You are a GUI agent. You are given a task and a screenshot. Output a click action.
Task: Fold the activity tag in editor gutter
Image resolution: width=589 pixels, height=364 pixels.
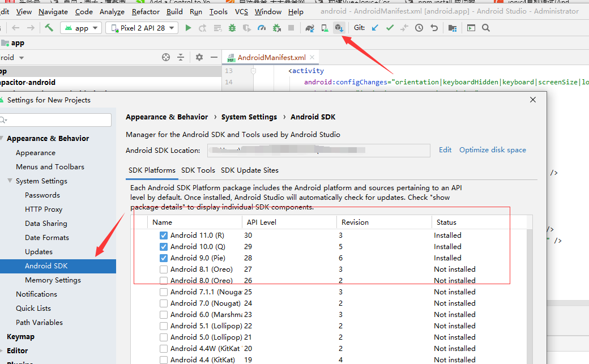point(254,71)
